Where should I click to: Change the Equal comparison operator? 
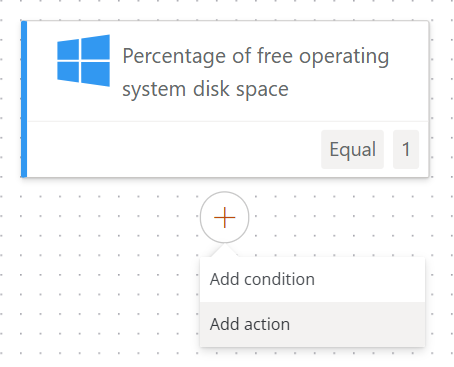[352, 149]
